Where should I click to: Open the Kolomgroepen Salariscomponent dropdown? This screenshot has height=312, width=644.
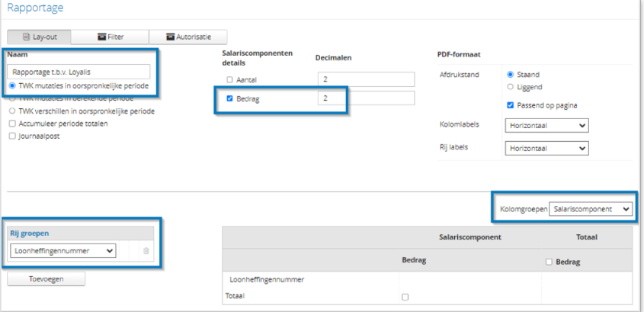(591, 208)
